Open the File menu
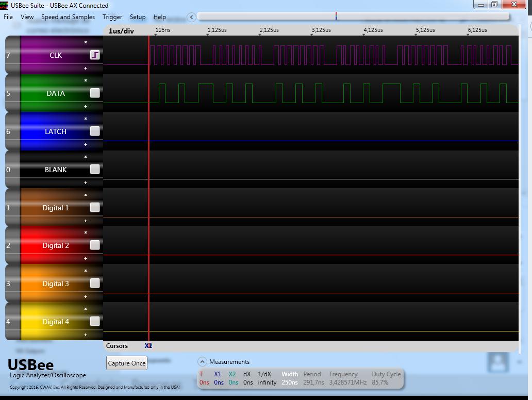This screenshot has width=532, height=400. (8, 17)
